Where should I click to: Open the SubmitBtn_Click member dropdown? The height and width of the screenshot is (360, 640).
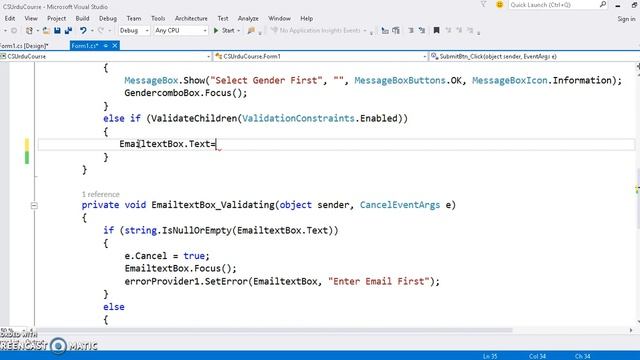535,56
